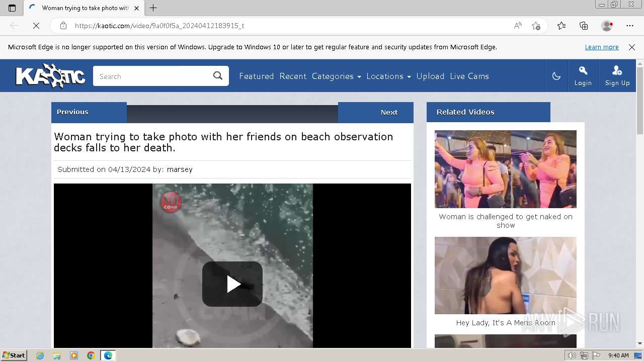Play the video

[x=232, y=284]
